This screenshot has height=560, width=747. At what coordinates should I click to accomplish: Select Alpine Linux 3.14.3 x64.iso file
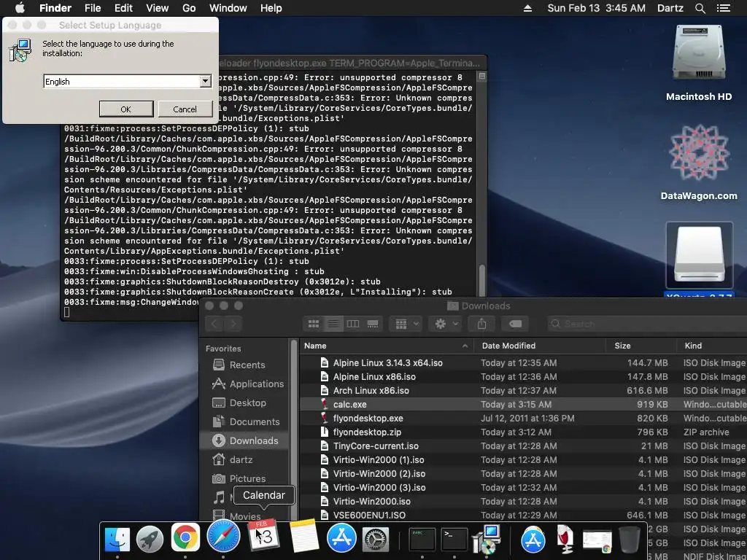tap(523, 363)
